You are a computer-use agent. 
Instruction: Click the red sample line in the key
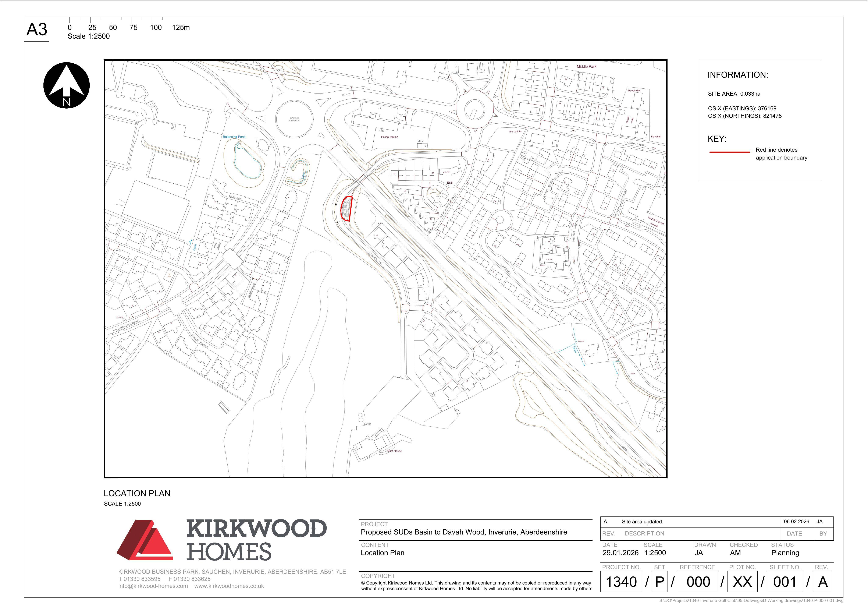pos(730,152)
